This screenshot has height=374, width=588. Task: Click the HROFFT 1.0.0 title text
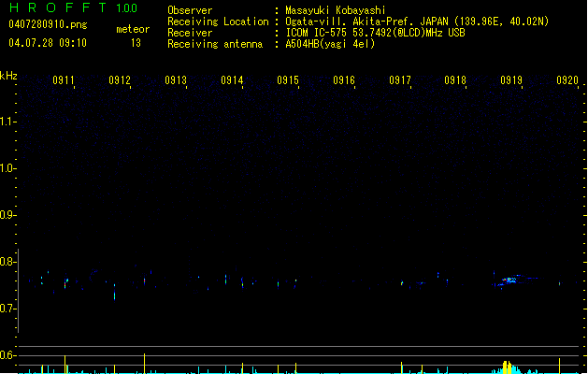pos(74,7)
